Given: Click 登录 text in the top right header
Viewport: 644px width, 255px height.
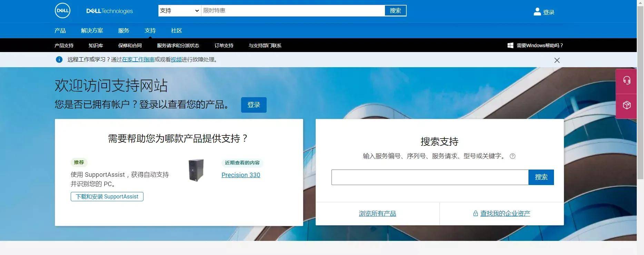Looking at the screenshot, I should 548,12.
